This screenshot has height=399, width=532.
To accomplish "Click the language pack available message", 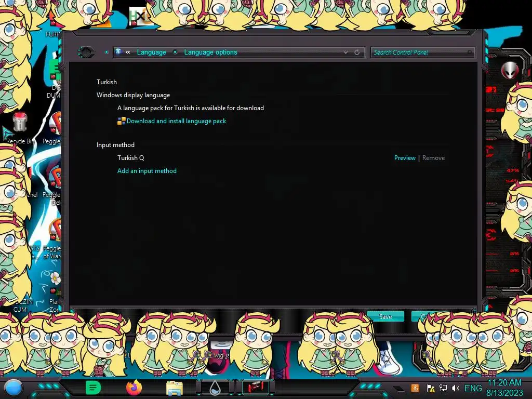I will coord(191,108).
